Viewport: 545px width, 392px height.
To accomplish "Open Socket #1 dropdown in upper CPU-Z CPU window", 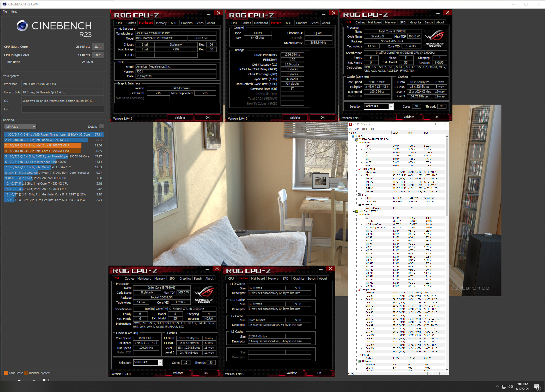I will click(x=391, y=106).
